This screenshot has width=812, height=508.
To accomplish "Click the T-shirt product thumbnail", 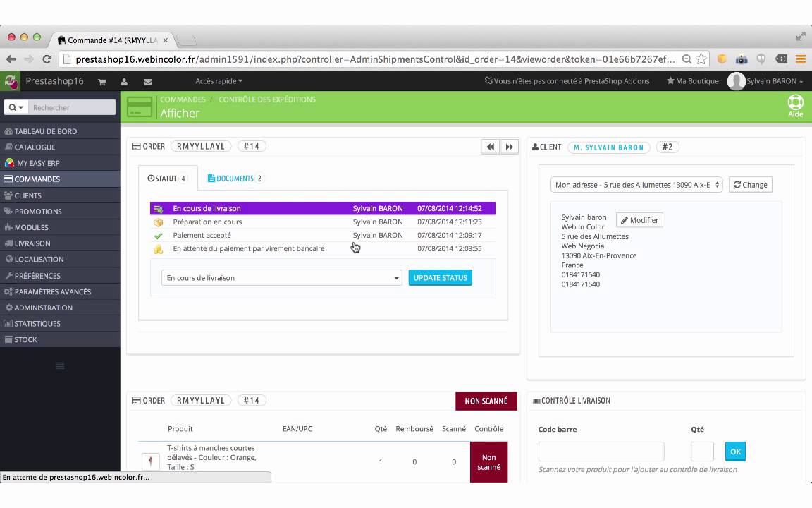I will (150, 461).
